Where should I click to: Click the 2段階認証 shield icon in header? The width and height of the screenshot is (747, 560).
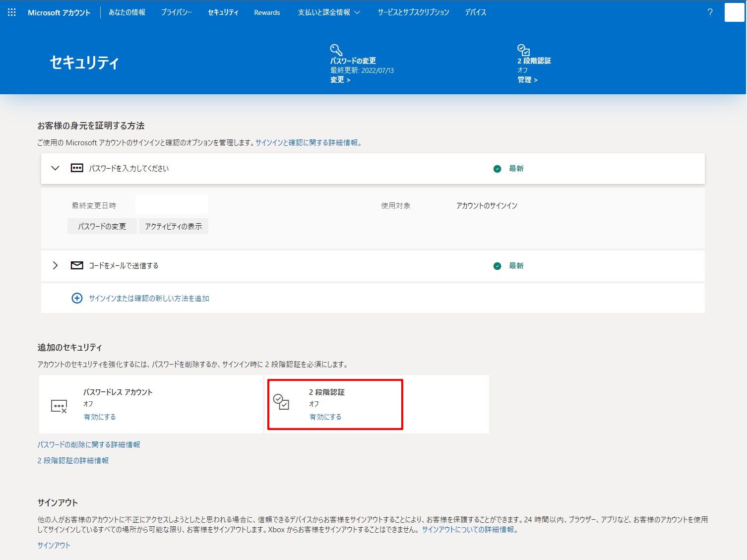click(x=523, y=50)
